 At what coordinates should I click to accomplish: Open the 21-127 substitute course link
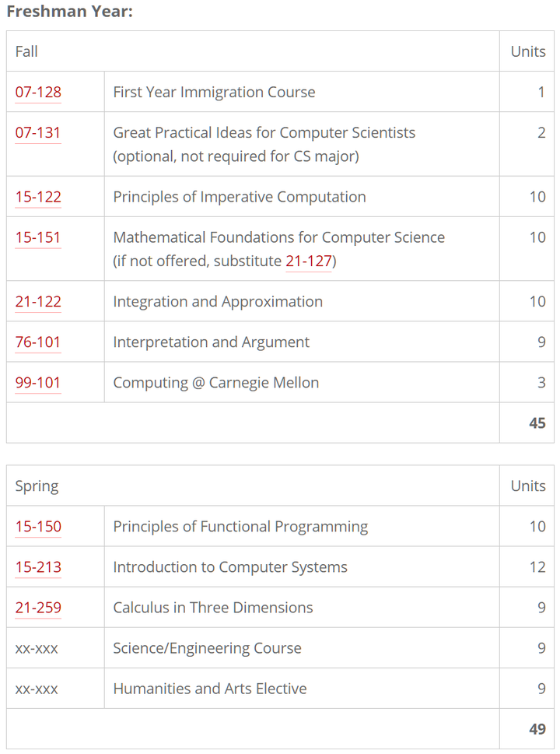(x=309, y=261)
